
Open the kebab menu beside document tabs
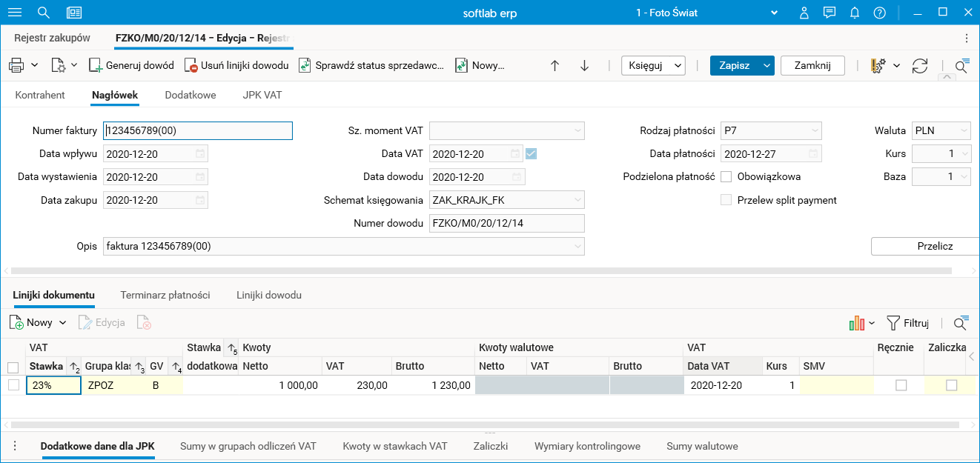point(967,38)
